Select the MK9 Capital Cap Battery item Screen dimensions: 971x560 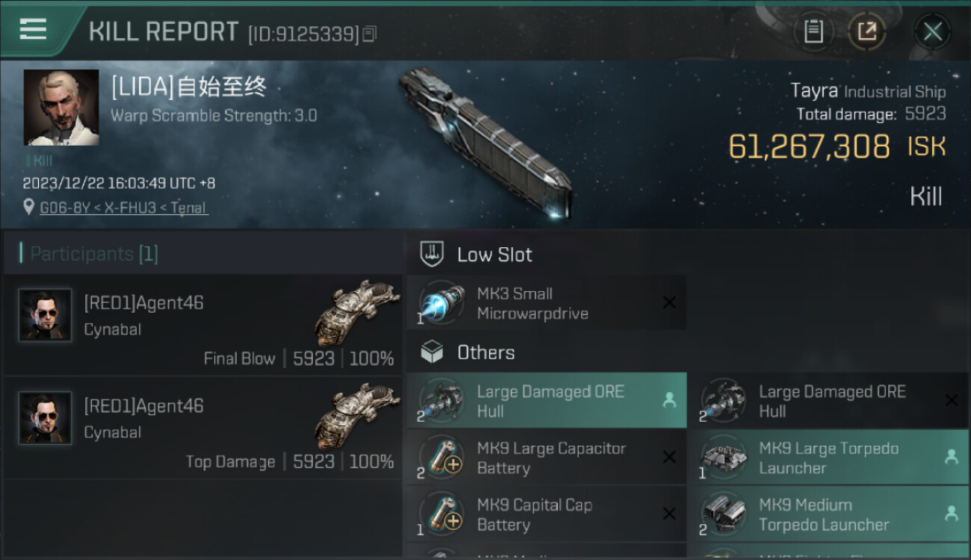pyautogui.click(x=546, y=514)
